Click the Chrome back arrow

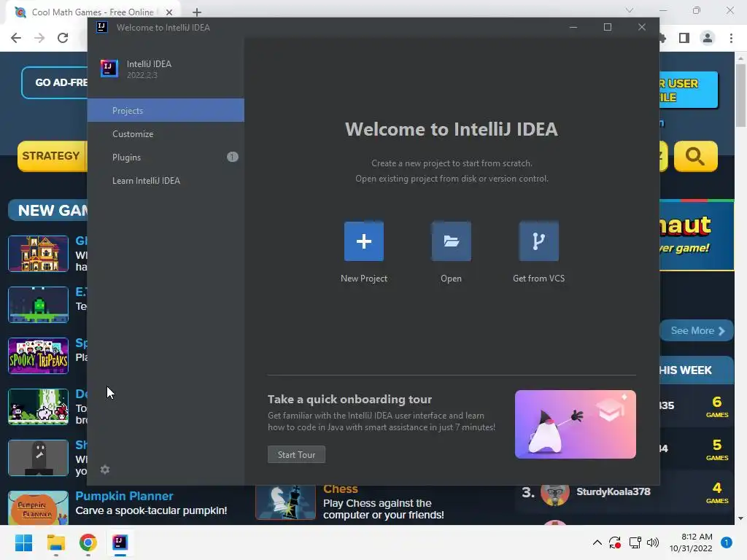pyautogui.click(x=16, y=38)
